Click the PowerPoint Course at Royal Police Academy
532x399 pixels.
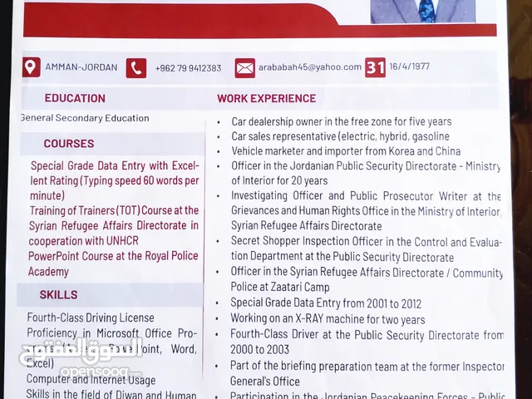111,264
